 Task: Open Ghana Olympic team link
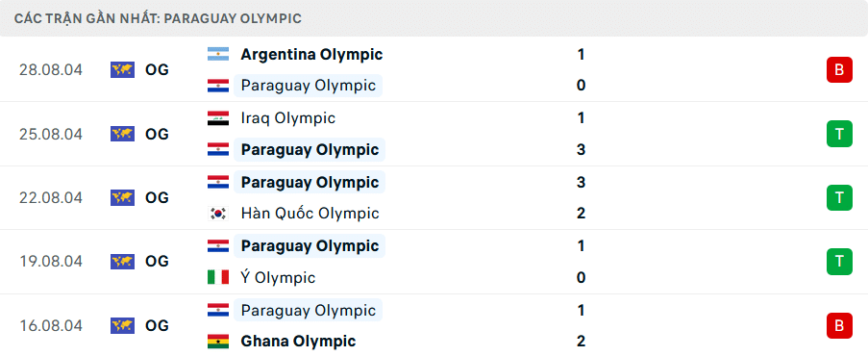(298, 341)
